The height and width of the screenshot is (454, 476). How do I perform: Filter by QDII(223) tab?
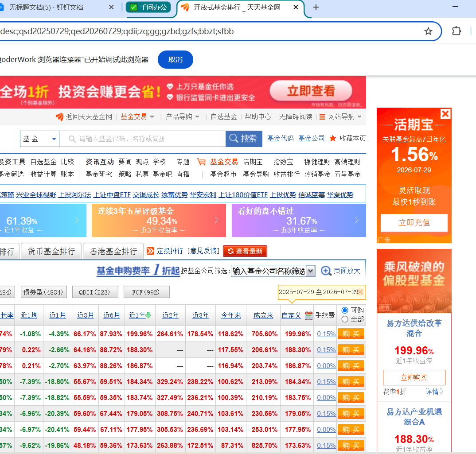click(95, 292)
